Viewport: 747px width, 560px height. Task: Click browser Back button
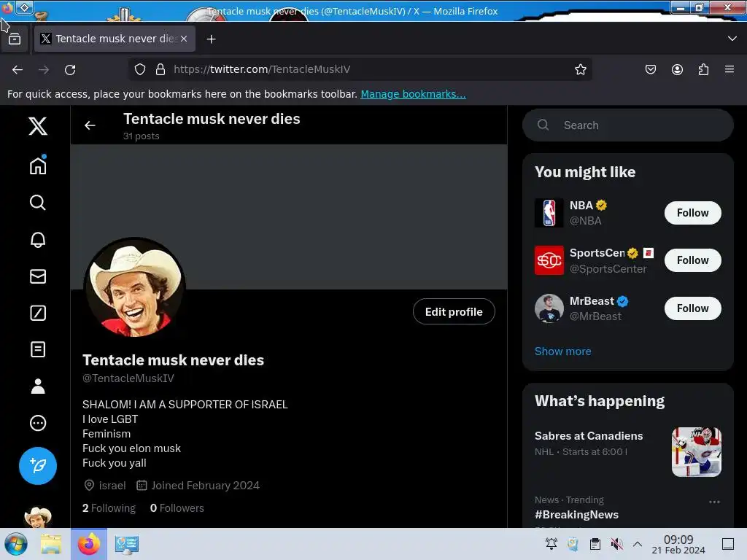pos(18,69)
